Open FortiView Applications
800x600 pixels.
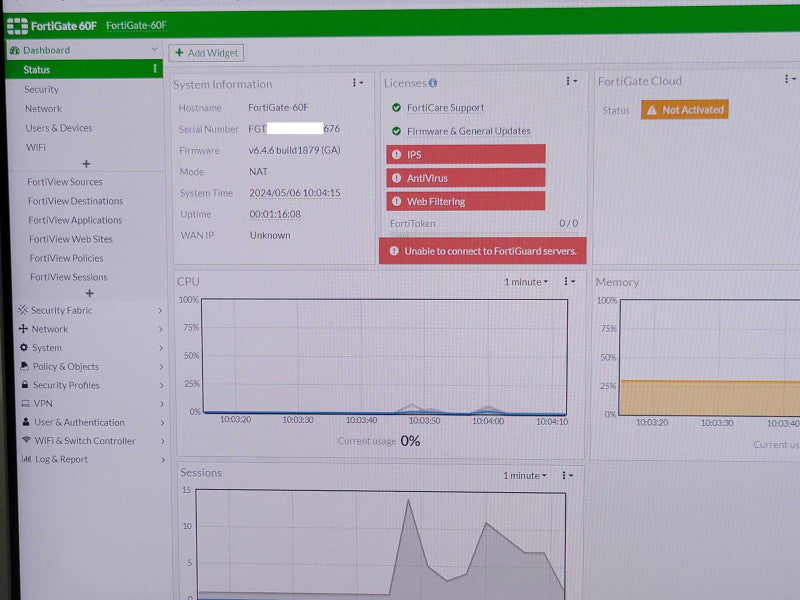[75, 220]
